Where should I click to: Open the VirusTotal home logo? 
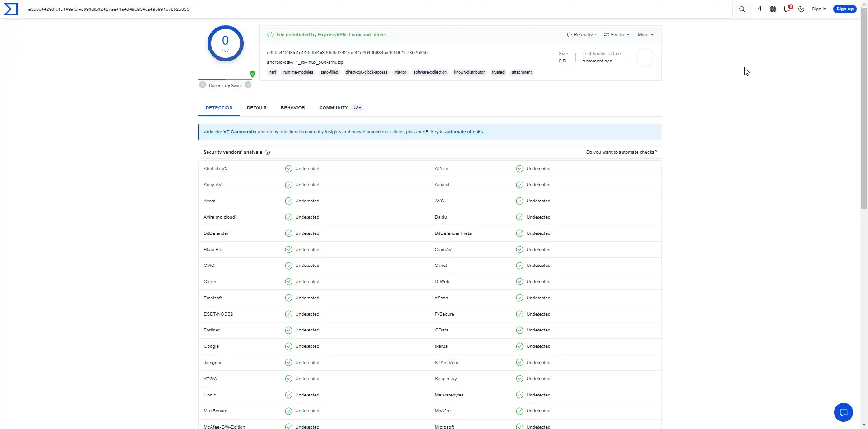[11, 9]
